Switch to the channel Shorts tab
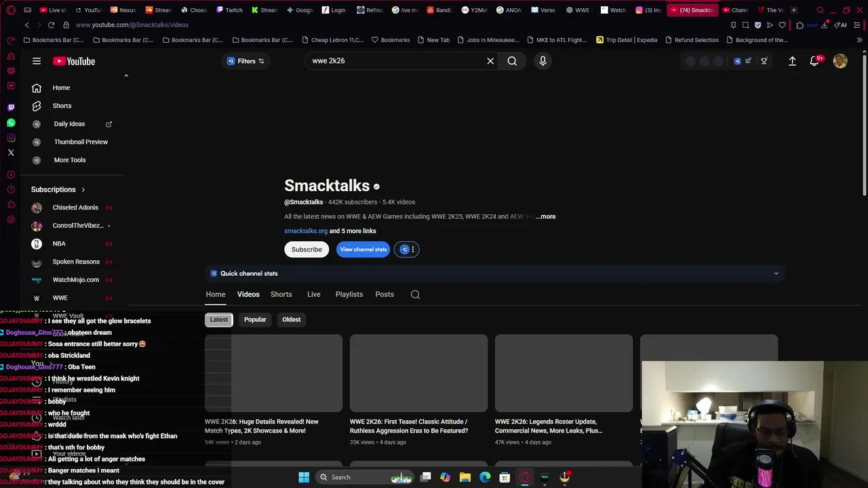 click(281, 295)
